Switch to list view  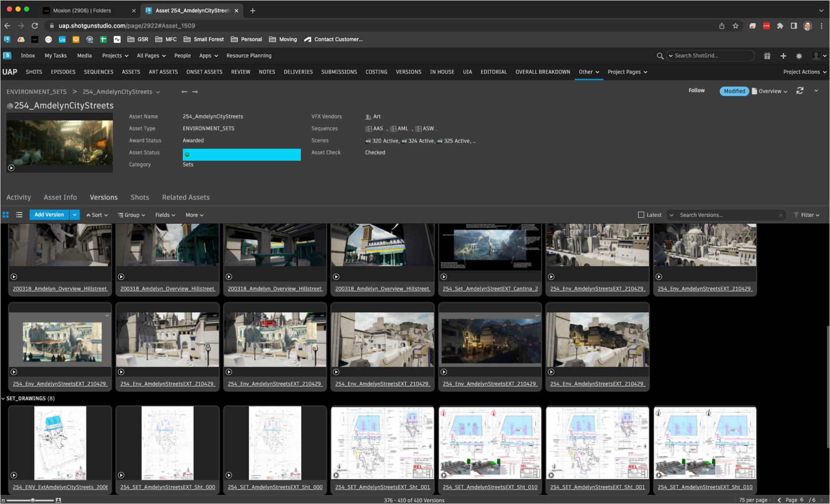point(19,215)
